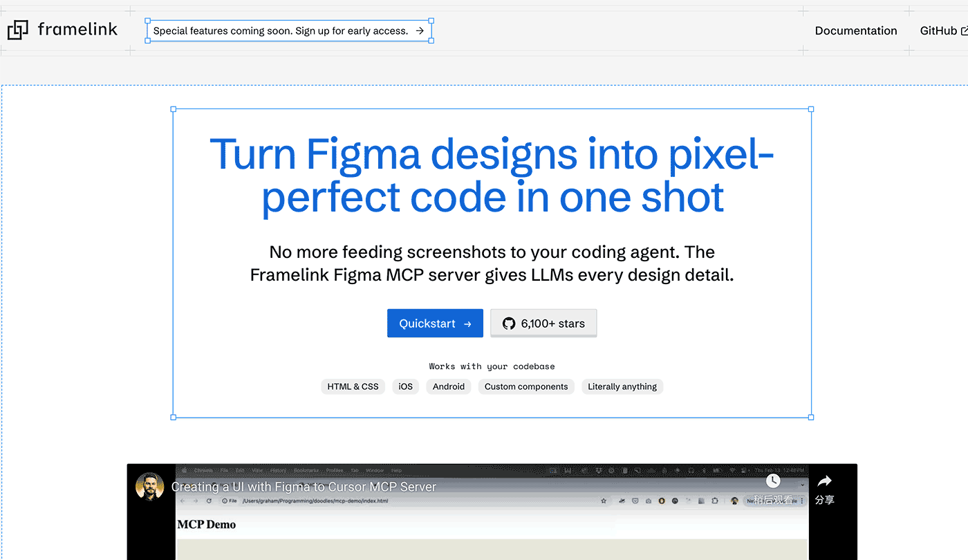Image resolution: width=968 pixels, height=560 pixels.
Task: Select the Custom components tag
Action: (x=526, y=386)
